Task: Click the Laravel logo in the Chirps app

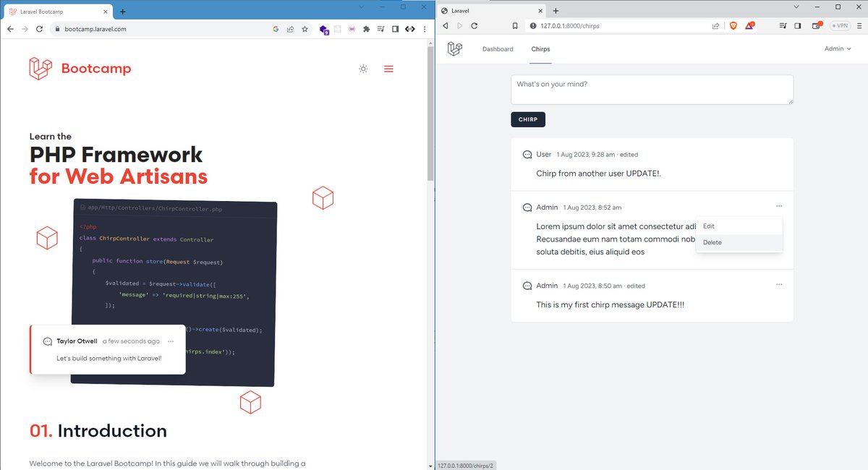Action: 454,48
